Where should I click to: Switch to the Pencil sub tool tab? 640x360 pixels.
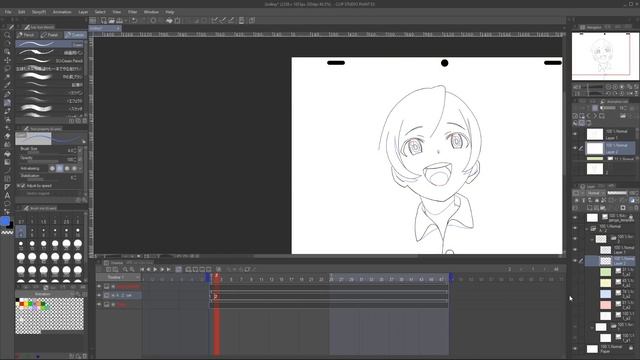coord(27,35)
